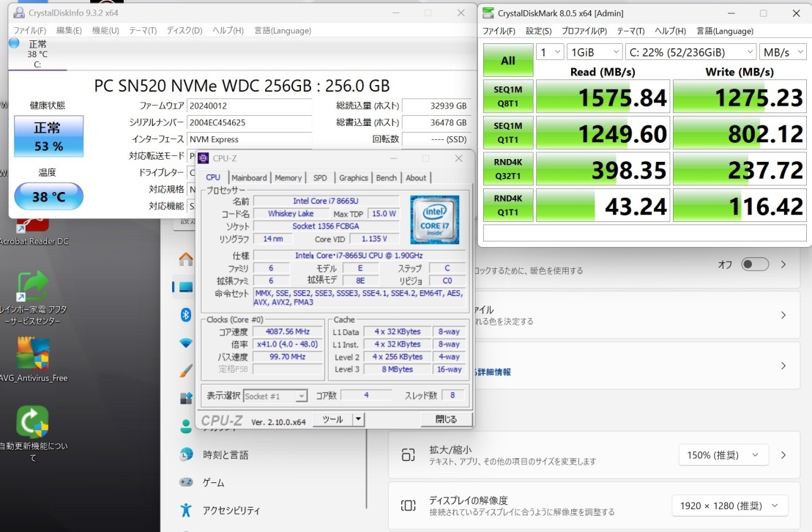Open the Network Wi-Fi icon in Settings sidebar
The image size is (812, 532).
[185, 343]
